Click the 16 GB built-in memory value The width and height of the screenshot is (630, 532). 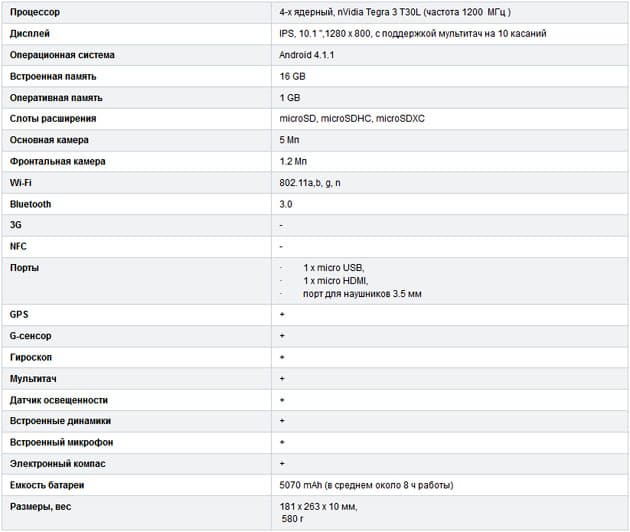[x=292, y=76]
